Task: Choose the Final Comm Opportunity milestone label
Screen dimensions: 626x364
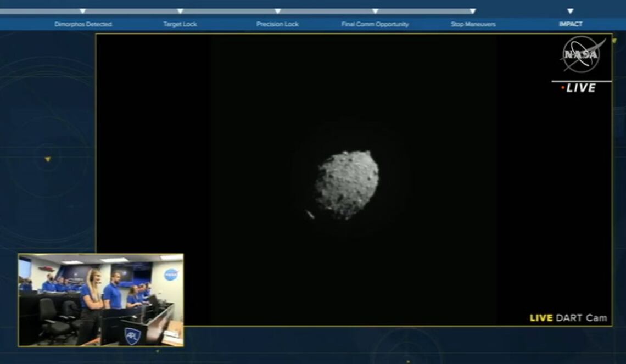Action: click(375, 24)
